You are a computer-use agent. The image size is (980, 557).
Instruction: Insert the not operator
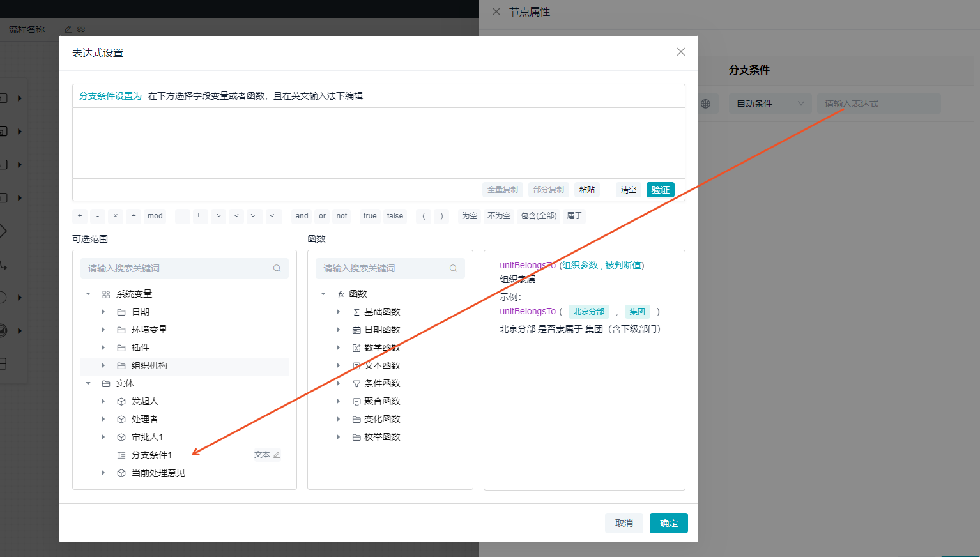[x=342, y=216]
